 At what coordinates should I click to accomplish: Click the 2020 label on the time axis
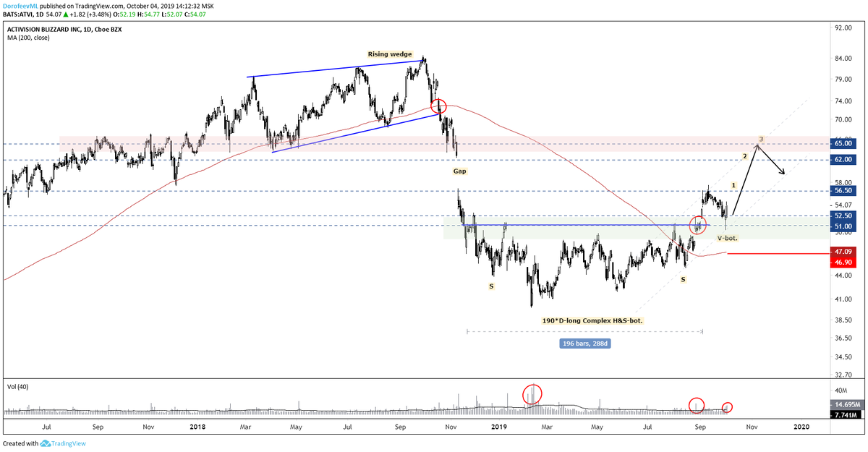801,427
